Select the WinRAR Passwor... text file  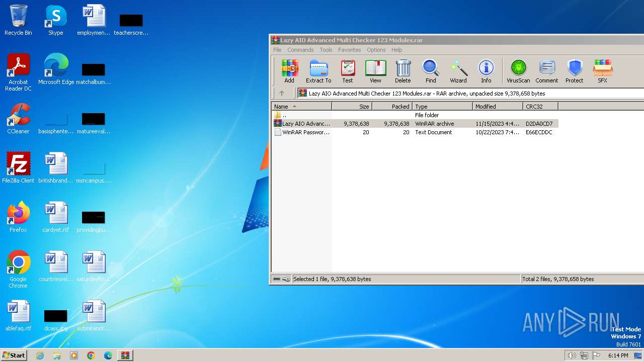tap(415, 132)
